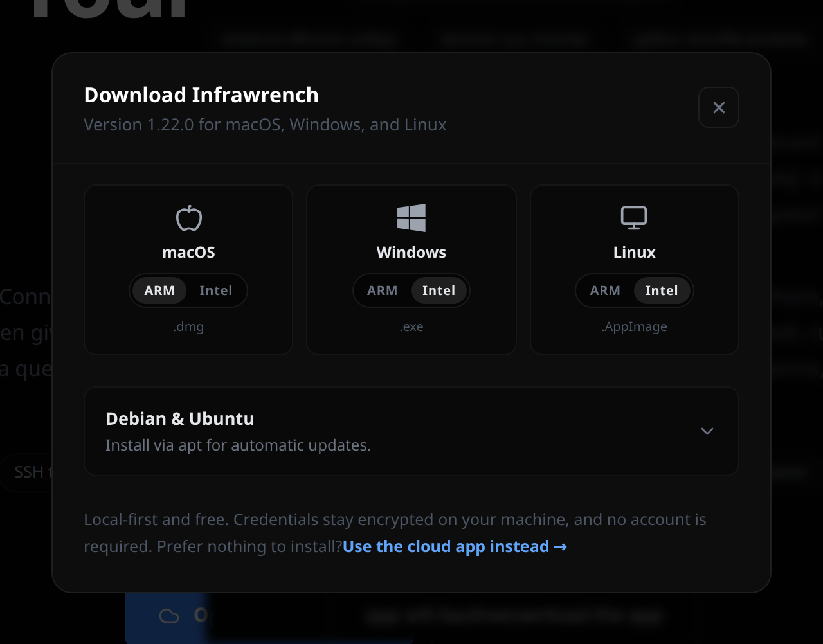
Task: Open the 'Use the cloud app instead' link
Action: [455, 546]
